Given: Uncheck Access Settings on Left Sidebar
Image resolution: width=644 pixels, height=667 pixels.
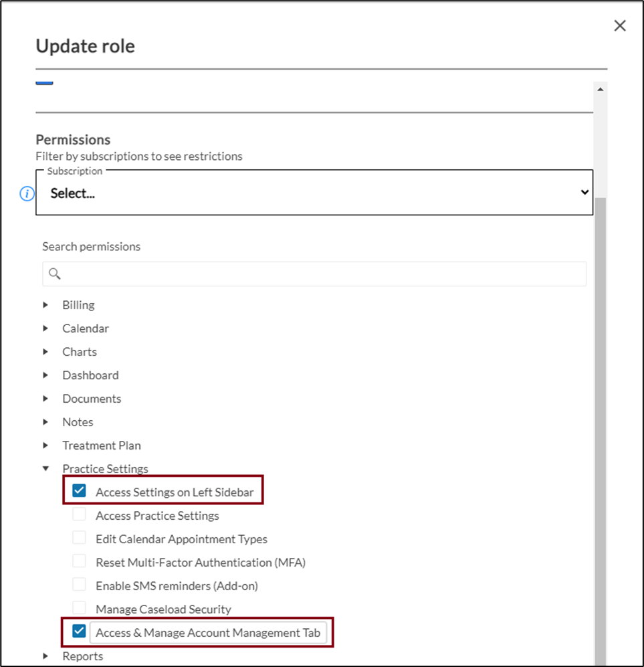Looking at the screenshot, I should 80,491.
